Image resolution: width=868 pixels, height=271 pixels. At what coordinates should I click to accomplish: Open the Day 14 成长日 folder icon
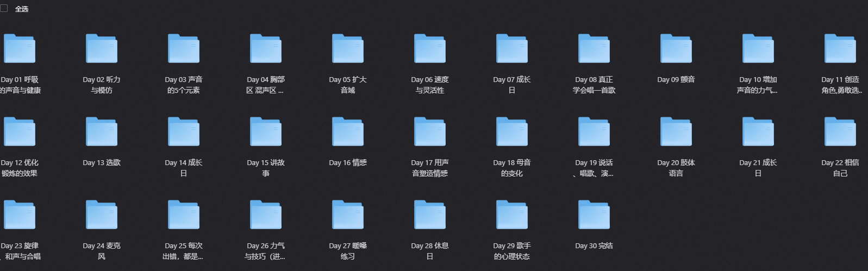184,131
